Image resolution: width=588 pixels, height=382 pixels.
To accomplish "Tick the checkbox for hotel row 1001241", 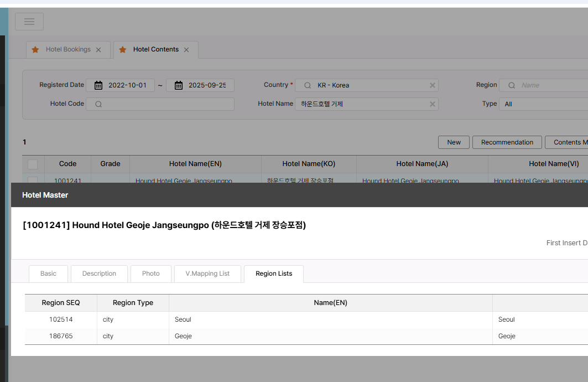I will tap(33, 179).
